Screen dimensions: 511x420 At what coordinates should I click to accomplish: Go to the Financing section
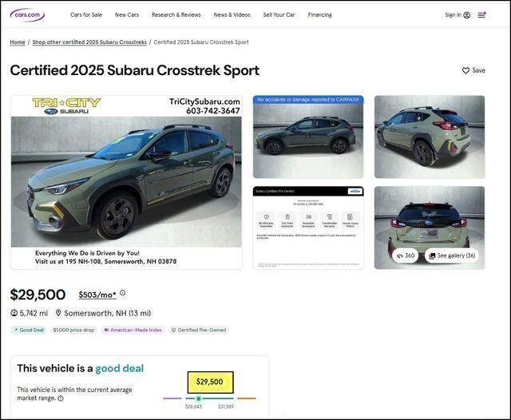(x=319, y=14)
